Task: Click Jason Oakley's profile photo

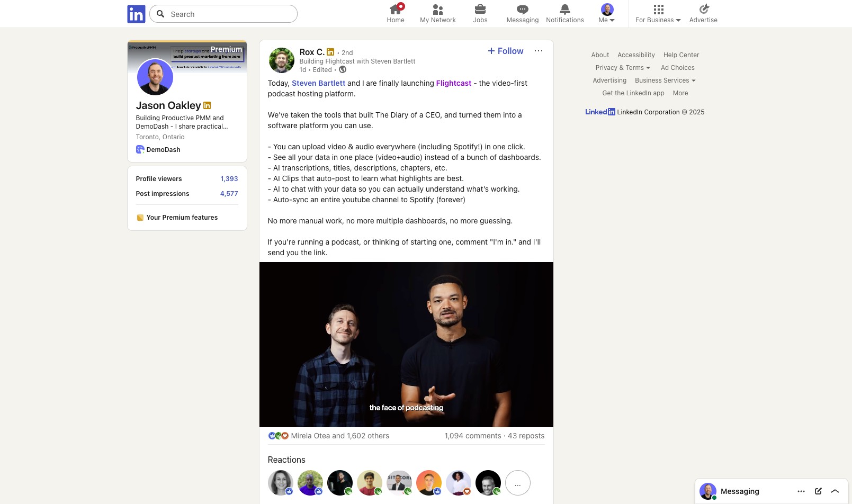Action: [155, 77]
